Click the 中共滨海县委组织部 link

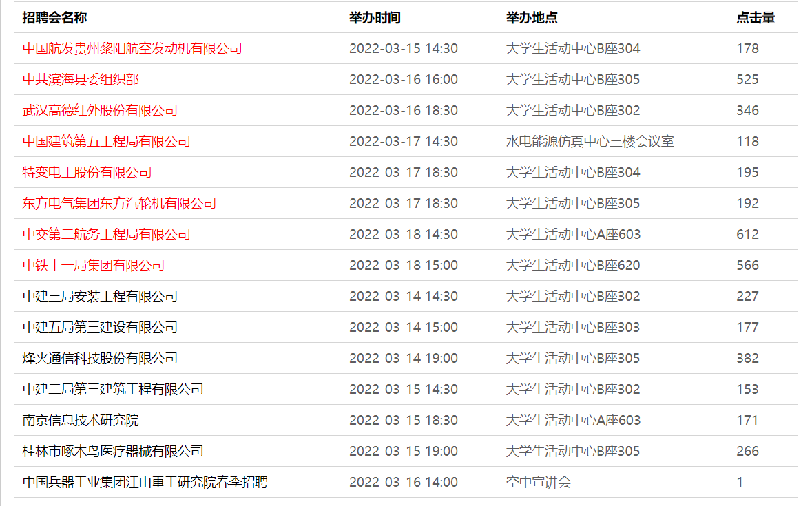click(x=81, y=80)
